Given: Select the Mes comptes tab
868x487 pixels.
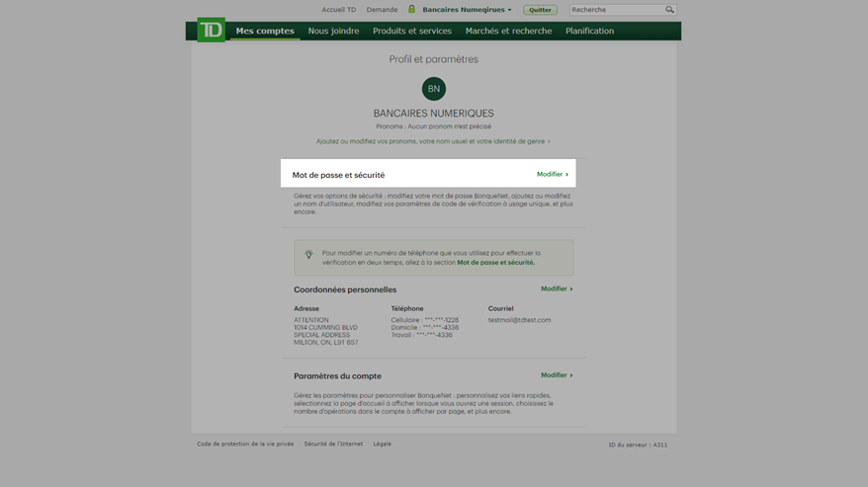Looking at the screenshot, I should [265, 31].
